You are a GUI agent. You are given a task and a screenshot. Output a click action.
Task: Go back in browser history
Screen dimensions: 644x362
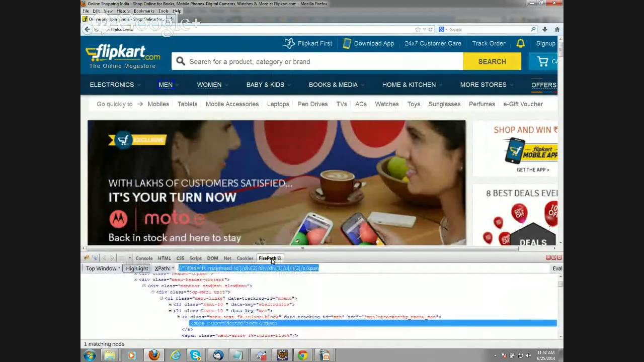[x=87, y=29]
